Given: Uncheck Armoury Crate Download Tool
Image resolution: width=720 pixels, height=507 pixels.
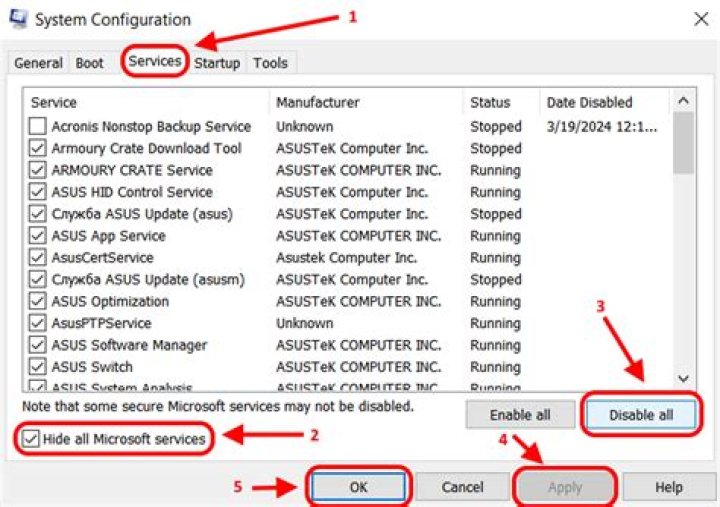Looking at the screenshot, I should point(37,148).
